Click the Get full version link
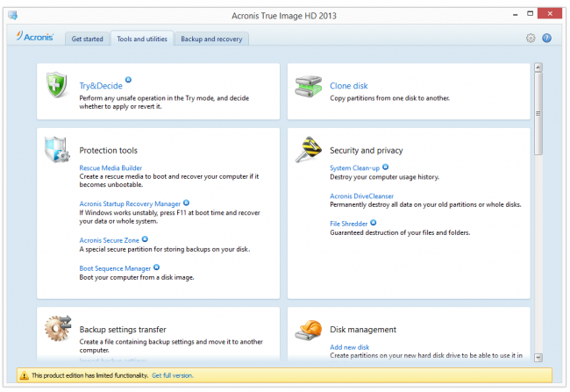570x392 pixels. click(172, 375)
